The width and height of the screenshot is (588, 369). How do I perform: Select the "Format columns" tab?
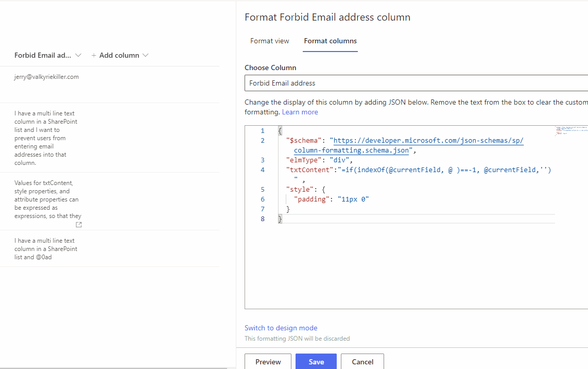pos(330,41)
